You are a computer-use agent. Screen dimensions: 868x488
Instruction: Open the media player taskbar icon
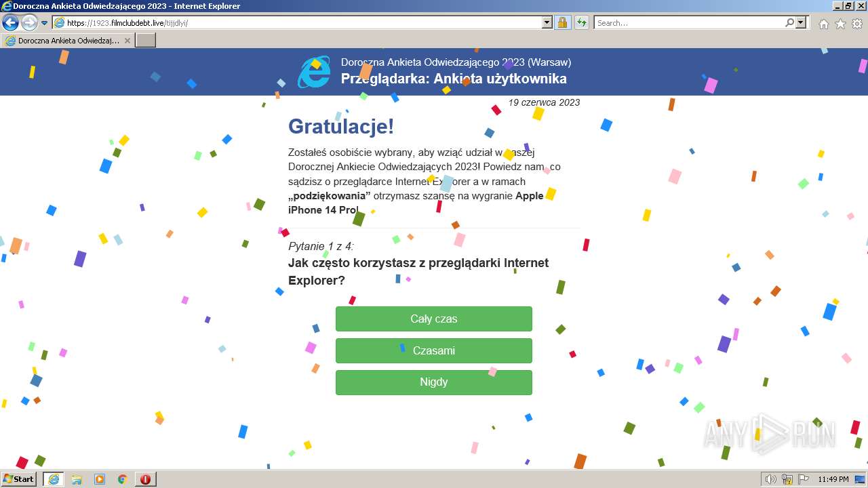point(100,479)
